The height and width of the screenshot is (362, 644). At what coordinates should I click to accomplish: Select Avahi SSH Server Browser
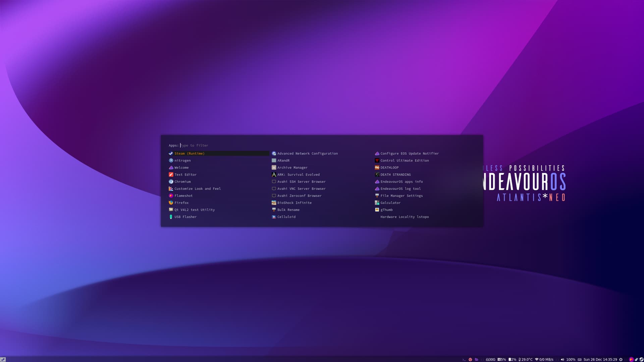(321, 182)
